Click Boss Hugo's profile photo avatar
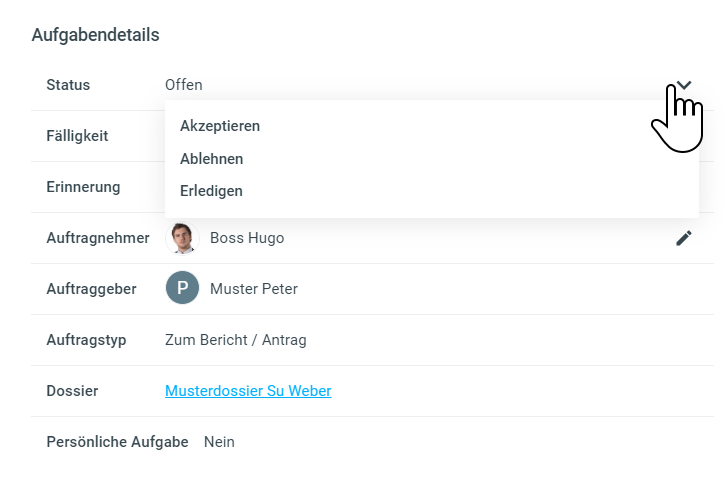 click(182, 238)
